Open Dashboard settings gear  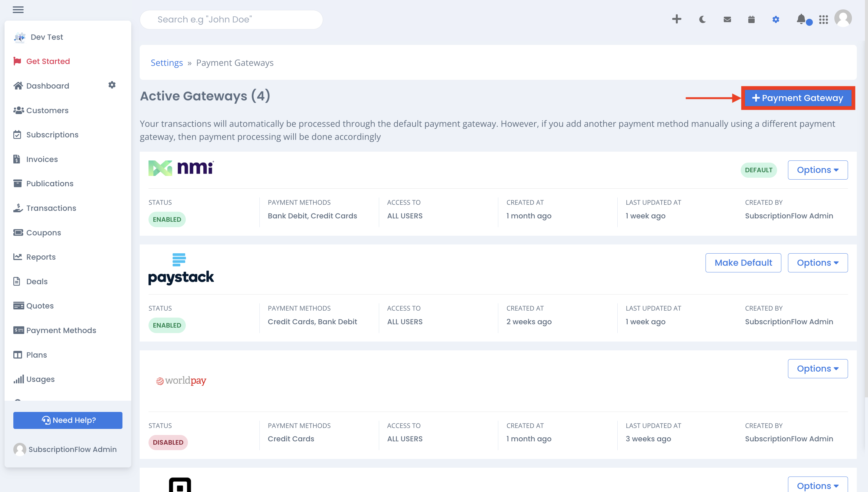pos(112,85)
